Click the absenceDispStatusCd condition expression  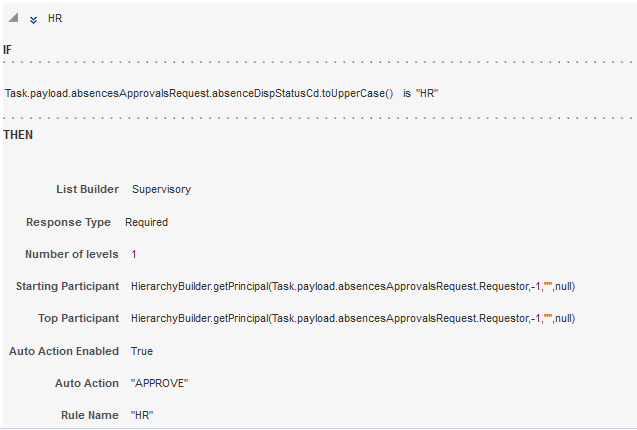click(200, 93)
